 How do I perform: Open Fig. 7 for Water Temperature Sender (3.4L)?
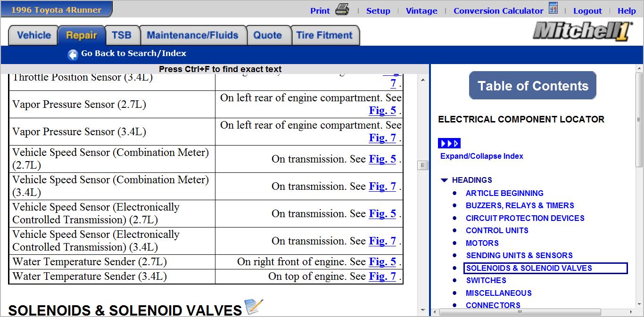point(382,276)
